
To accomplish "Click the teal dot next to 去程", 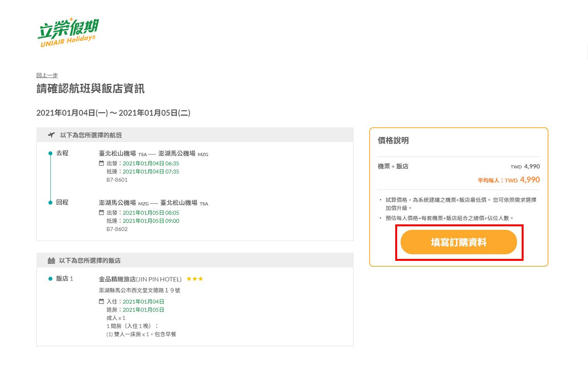I will [50, 153].
